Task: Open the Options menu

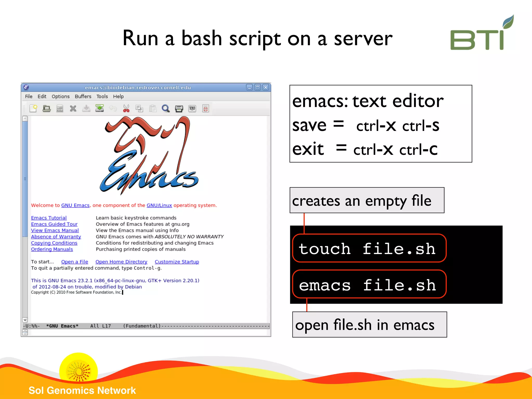Action: [61, 96]
